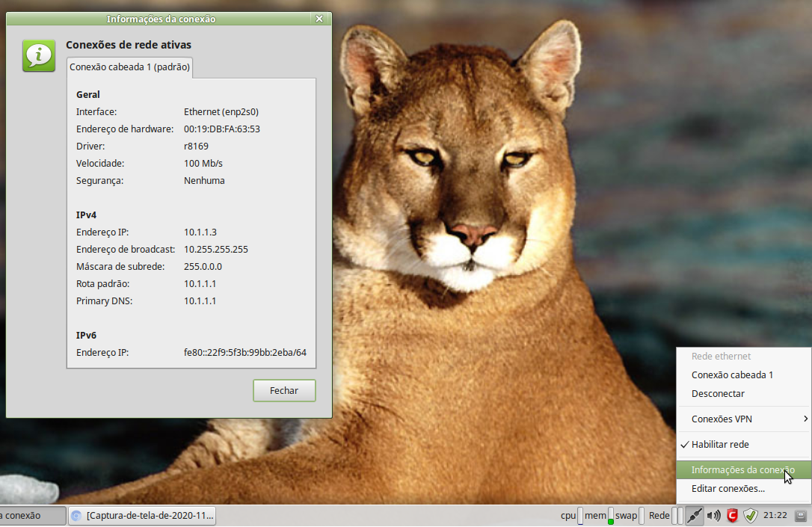Click the show desktop icon in the panel
812x527 pixels.
(x=801, y=515)
